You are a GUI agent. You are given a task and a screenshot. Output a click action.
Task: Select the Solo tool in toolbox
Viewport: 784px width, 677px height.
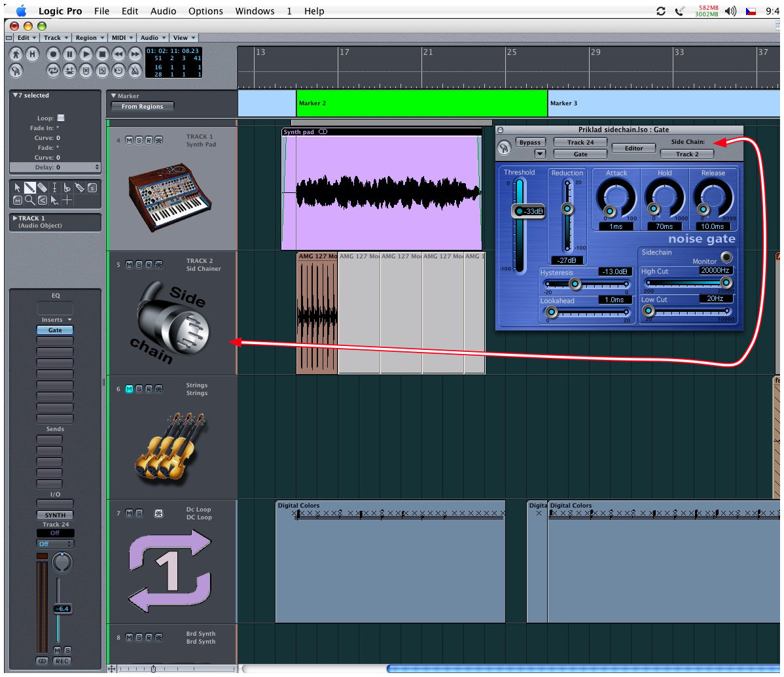tap(92, 188)
